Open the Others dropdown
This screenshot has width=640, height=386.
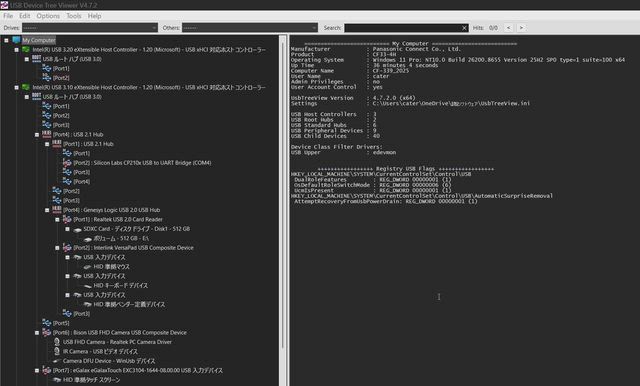tap(250, 28)
